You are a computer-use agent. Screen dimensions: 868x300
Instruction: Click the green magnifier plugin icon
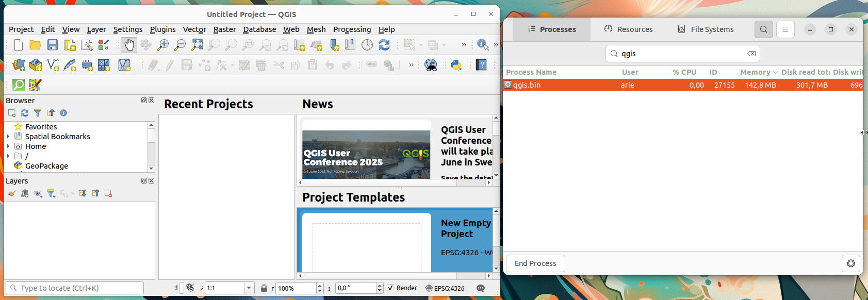(x=19, y=85)
